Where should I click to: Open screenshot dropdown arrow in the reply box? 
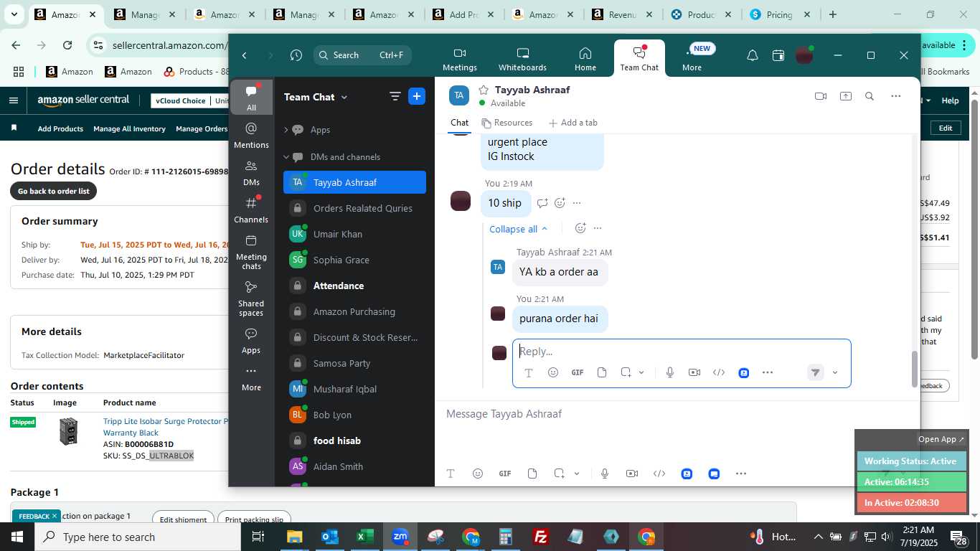click(641, 372)
